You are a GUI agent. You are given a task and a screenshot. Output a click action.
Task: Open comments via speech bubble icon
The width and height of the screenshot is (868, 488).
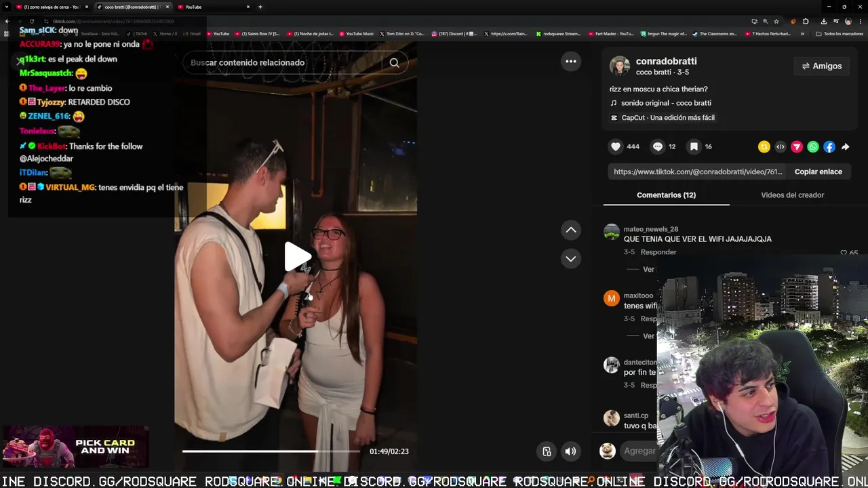(658, 146)
